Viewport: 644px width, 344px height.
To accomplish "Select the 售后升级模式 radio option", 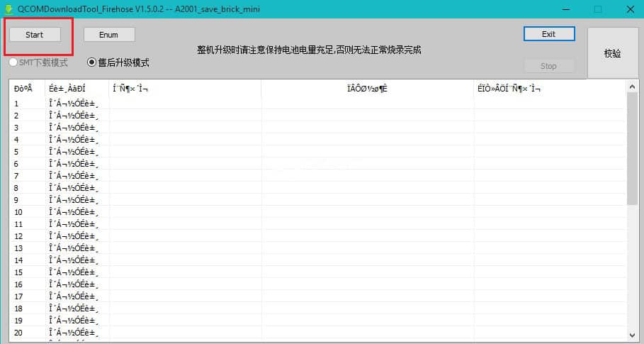I will point(118,62).
